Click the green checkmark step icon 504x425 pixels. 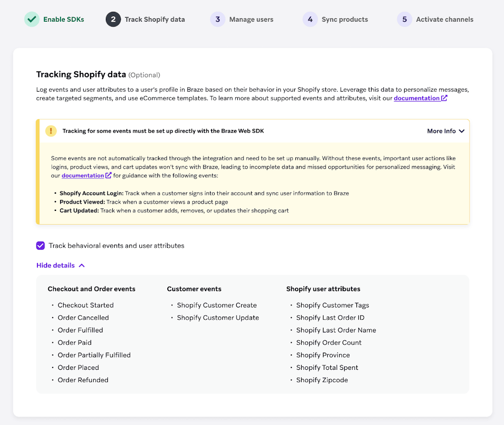(x=31, y=19)
